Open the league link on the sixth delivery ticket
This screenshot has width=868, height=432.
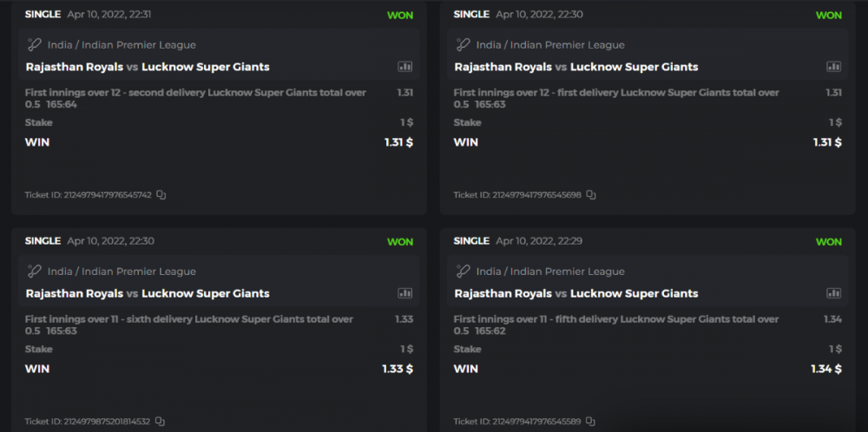pyautogui.click(x=122, y=272)
